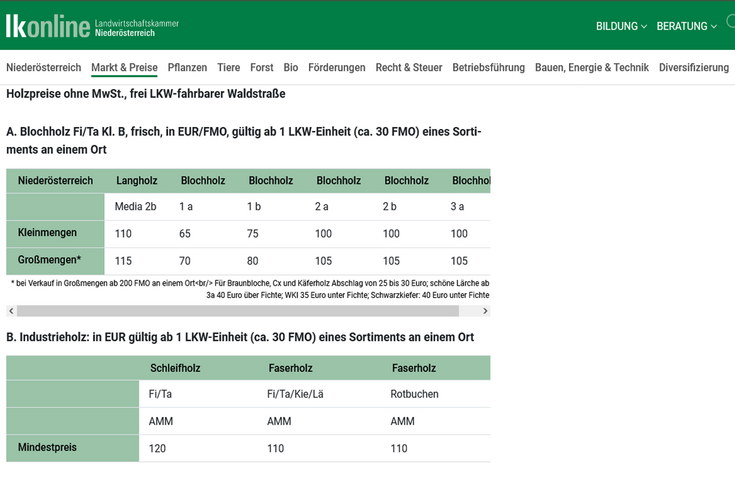Open the Niederösterreich navigation item
The width and height of the screenshot is (735, 477).
click(x=44, y=67)
